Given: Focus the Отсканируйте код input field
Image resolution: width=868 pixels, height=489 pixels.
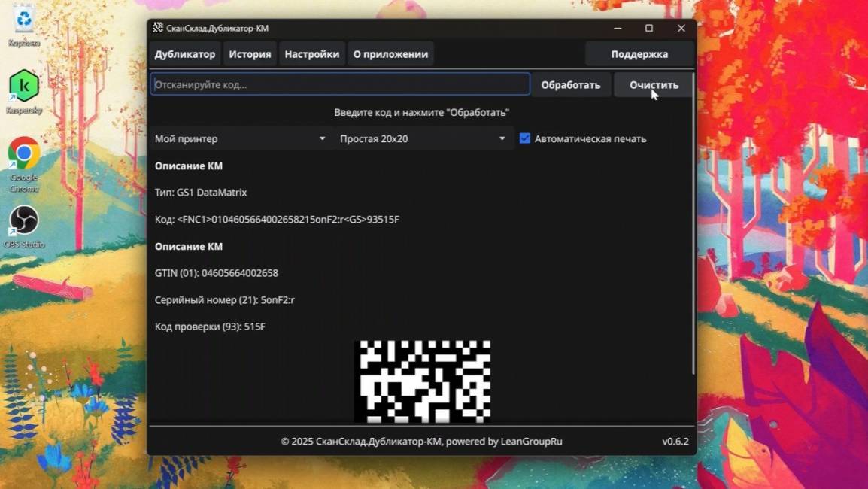Looking at the screenshot, I should pyautogui.click(x=340, y=85).
